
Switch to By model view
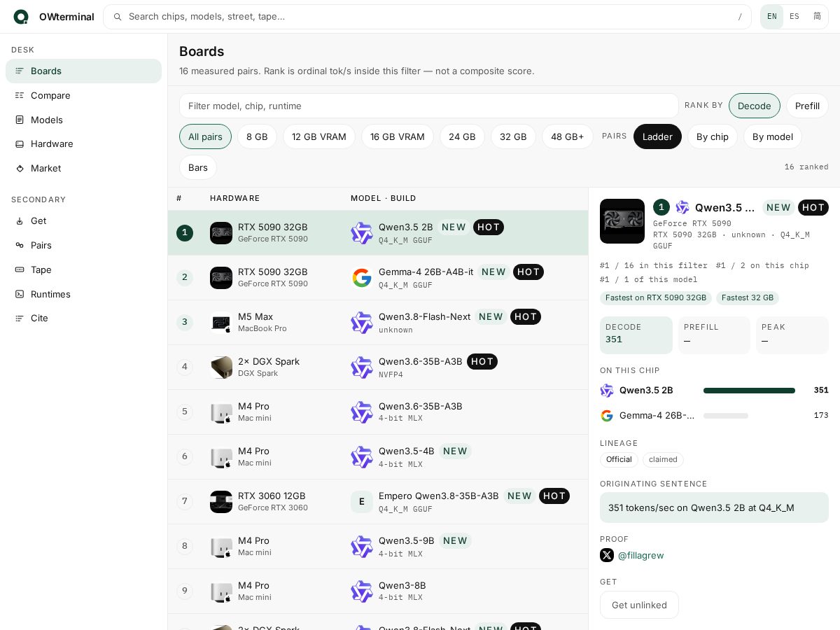click(x=773, y=136)
